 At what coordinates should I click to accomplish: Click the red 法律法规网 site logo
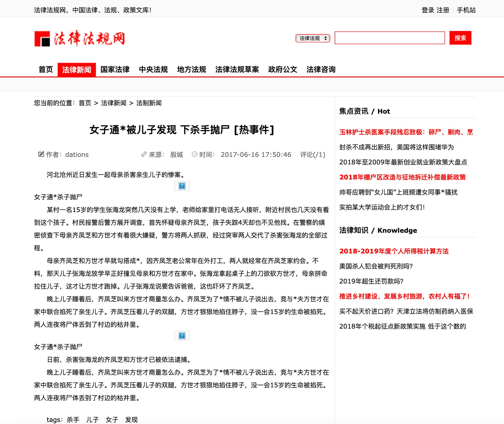point(80,39)
